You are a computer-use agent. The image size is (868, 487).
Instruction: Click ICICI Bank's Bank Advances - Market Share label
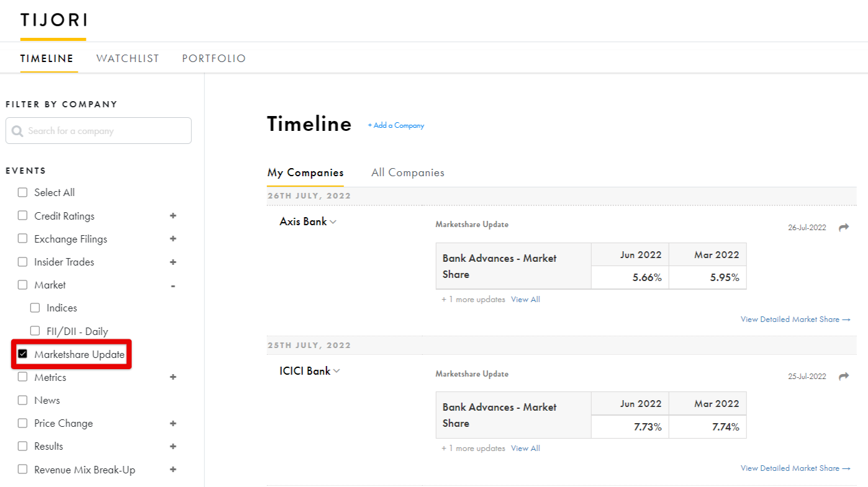(500, 415)
